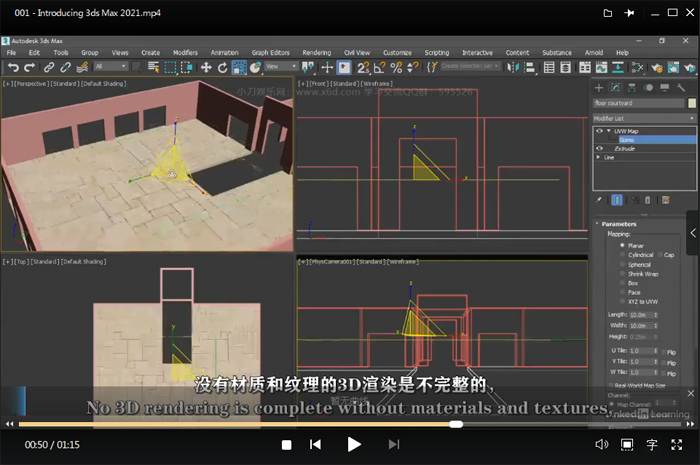The width and height of the screenshot is (700, 465).
Task: Toggle the Angle Snap icon
Action: pos(378,67)
